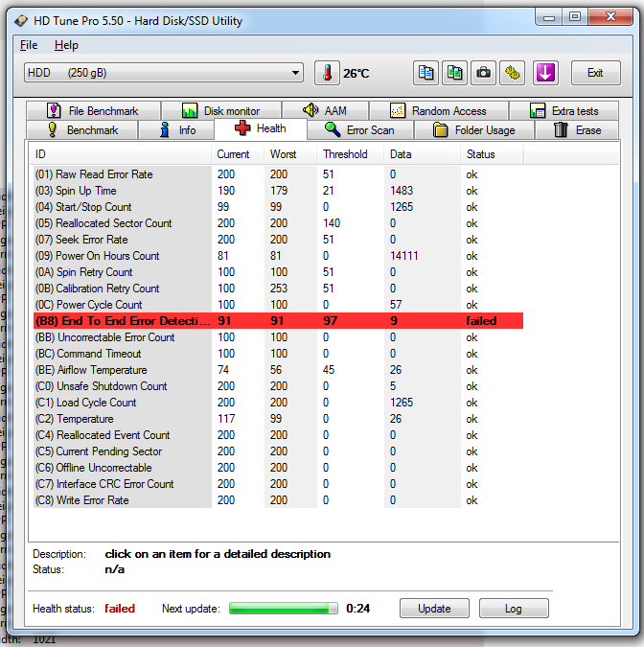Select the (C0) Unsafe Shutdown Count row
This screenshot has height=647, width=644.
click(x=279, y=386)
